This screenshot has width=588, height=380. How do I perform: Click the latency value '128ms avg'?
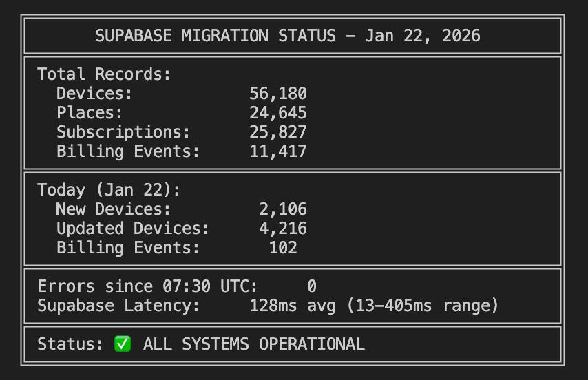click(x=293, y=306)
